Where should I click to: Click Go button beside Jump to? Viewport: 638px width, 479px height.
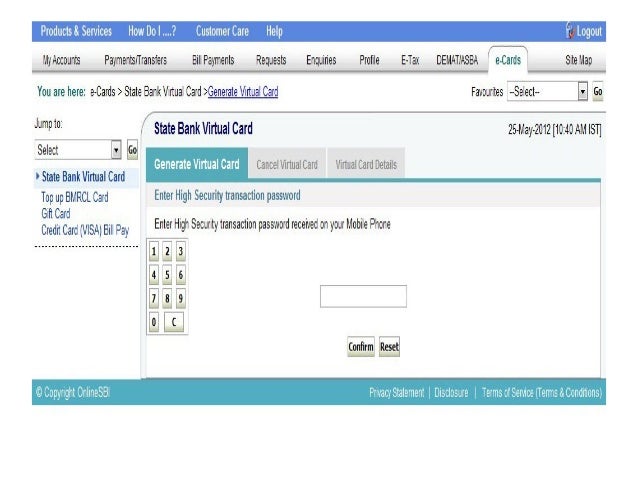point(132,150)
